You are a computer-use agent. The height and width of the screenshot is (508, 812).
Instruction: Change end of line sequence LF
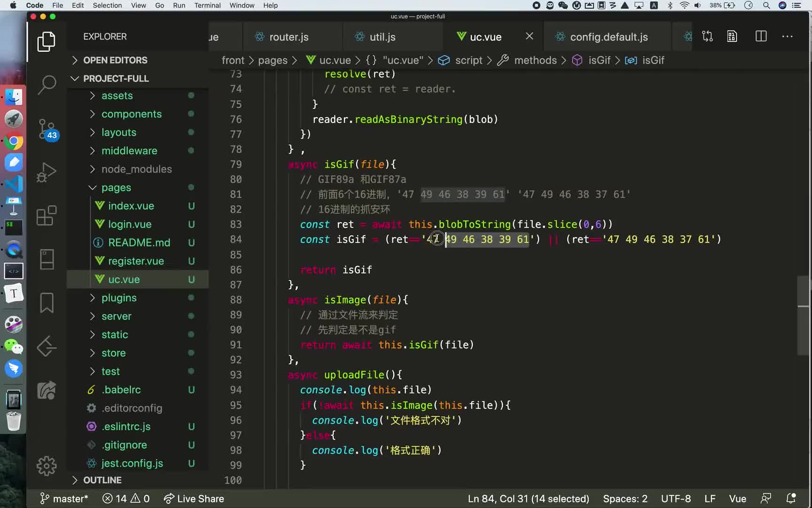coord(710,499)
